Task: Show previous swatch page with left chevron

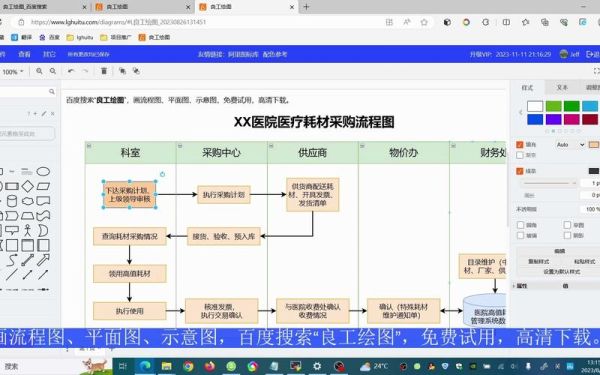Action: point(520,112)
